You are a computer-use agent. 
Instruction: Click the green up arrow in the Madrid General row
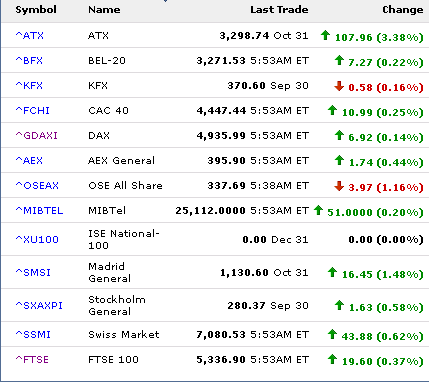tap(332, 272)
